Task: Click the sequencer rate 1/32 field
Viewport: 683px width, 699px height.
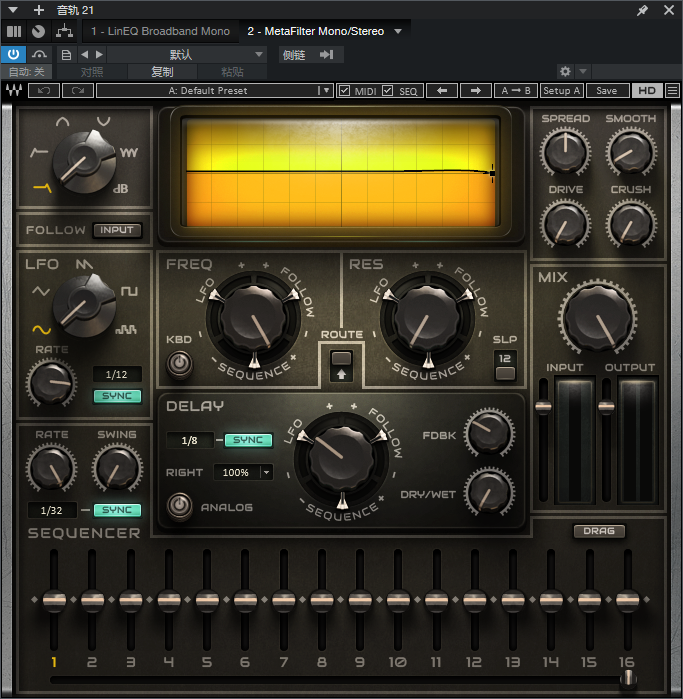Action: click(52, 510)
